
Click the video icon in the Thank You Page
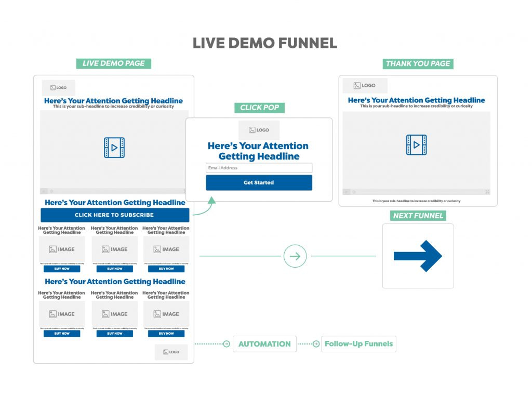pos(416,145)
